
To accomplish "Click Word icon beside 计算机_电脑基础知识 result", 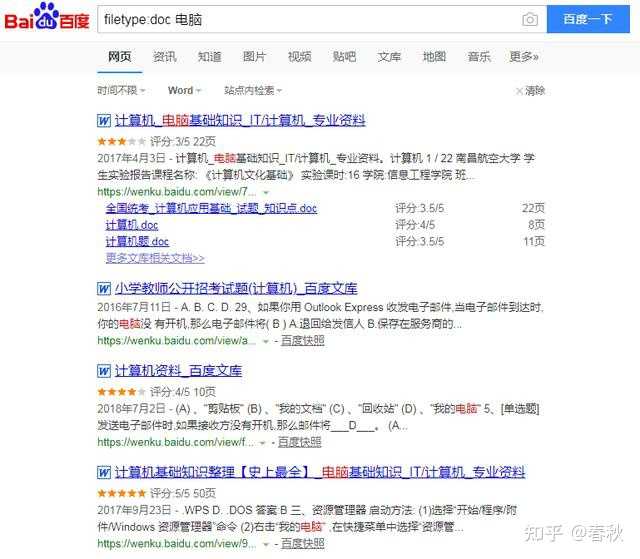I will (x=104, y=121).
